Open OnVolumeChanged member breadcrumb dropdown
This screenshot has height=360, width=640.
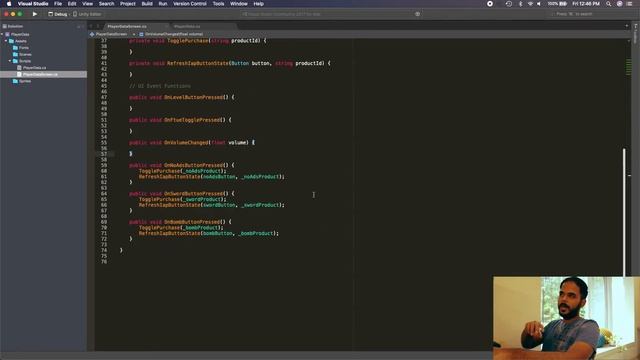[x=174, y=34]
